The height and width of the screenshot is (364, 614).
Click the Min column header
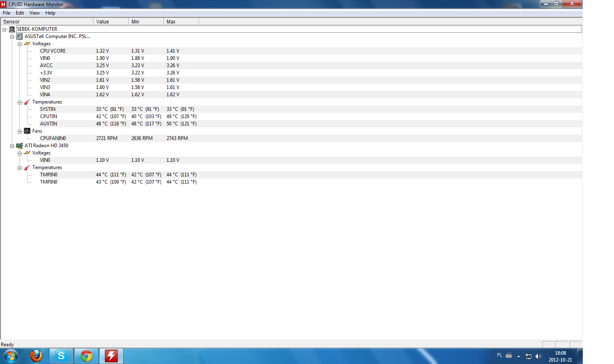coord(146,22)
